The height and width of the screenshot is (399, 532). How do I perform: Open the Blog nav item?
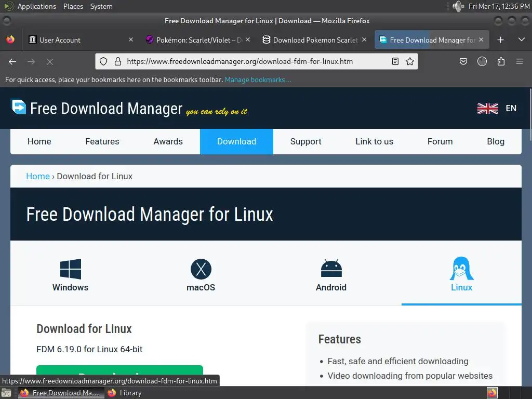(496, 141)
